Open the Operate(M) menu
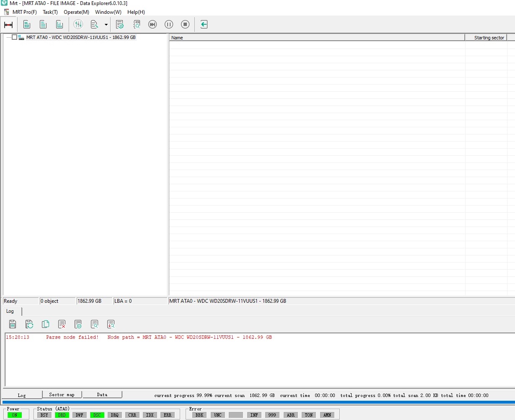The height and width of the screenshot is (420, 515). (76, 12)
